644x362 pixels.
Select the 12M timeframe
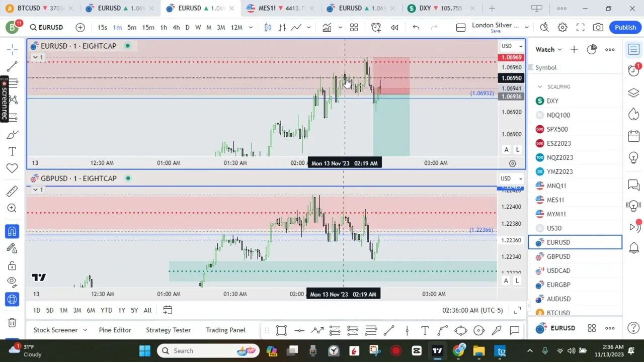tap(236, 28)
